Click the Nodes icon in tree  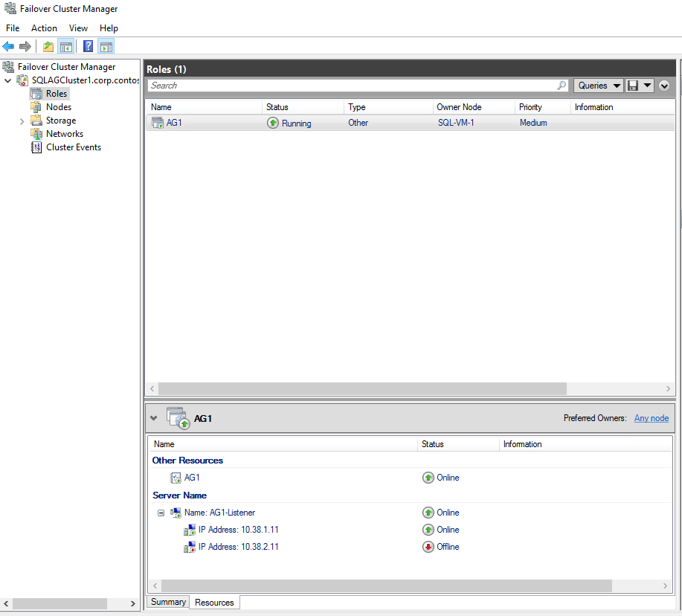coord(36,107)
